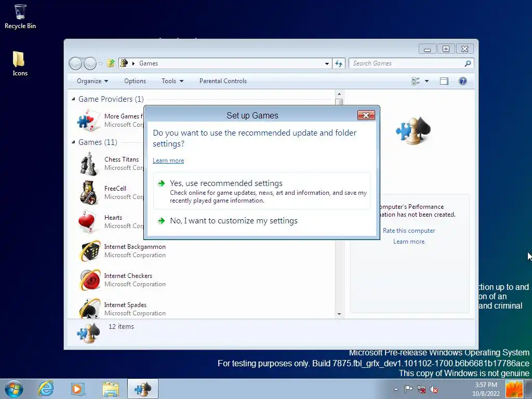The width and height of the screenshot is (532, 399).
Task: Open Windows Explorer from taskbar
Action: (x=111, y=389)
